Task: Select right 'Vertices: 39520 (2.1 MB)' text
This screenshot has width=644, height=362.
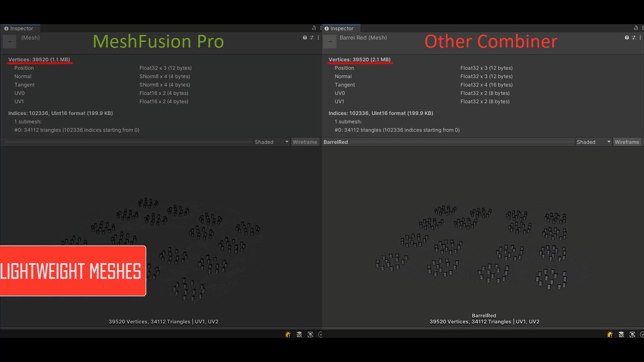Action: [x=360, y=59]
